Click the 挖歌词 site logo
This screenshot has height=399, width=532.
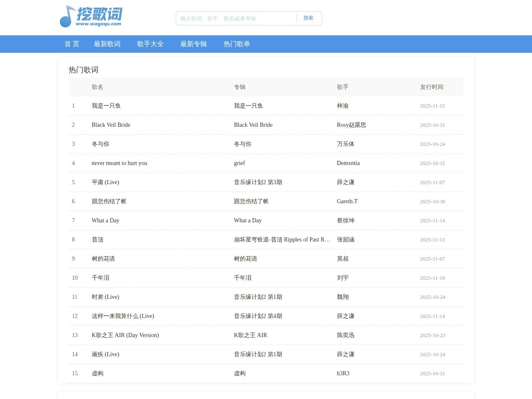91,17
